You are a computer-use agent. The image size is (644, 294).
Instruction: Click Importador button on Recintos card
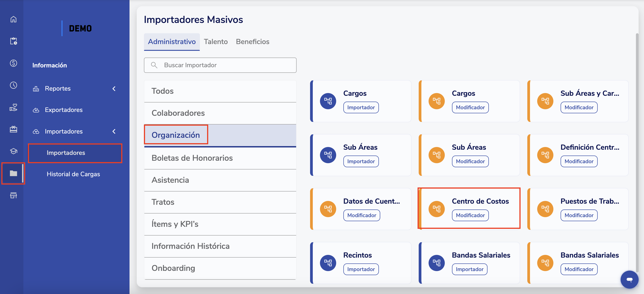pos(361,269)
